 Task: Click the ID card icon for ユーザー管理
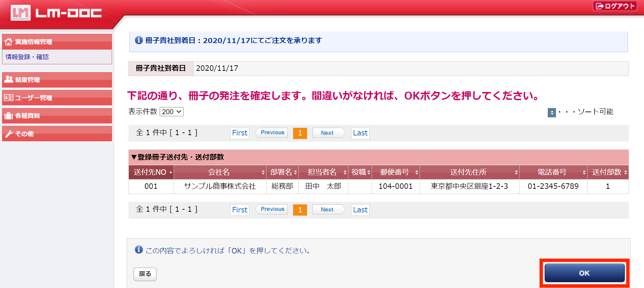(9, 98)
